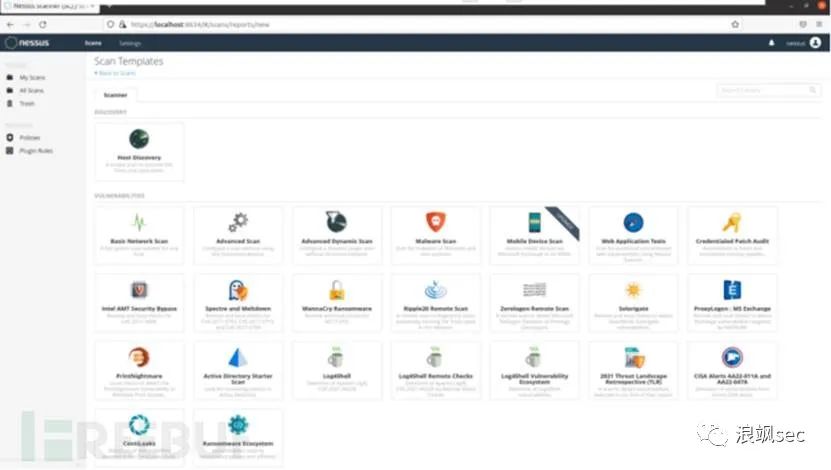Open the ContiLeaks template icon
The image size is (831, 470).
point(139,424)
